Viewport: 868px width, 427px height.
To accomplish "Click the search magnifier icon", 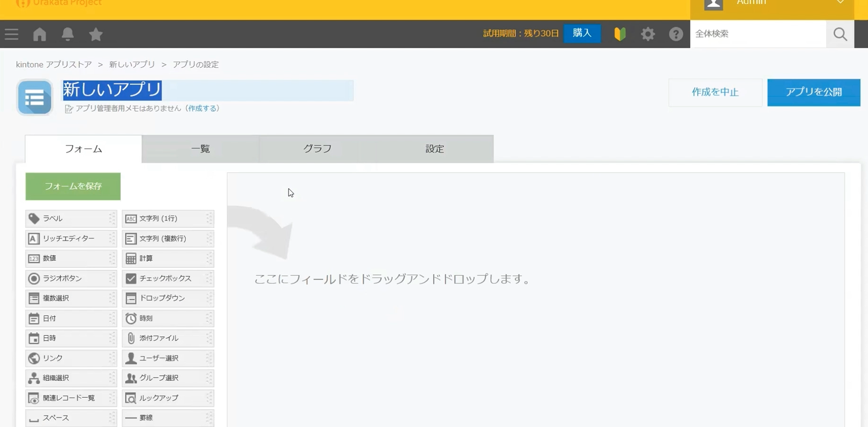I will click(x=840, y=34).
